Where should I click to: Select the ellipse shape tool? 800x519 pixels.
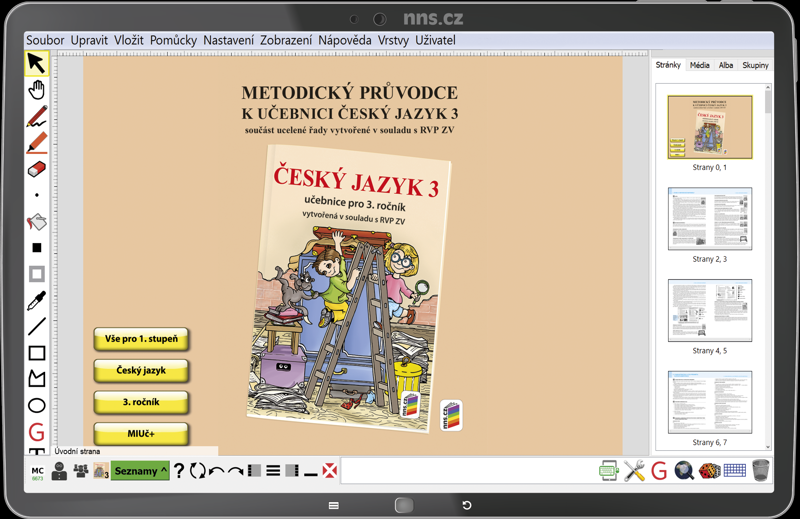(37, 406)
